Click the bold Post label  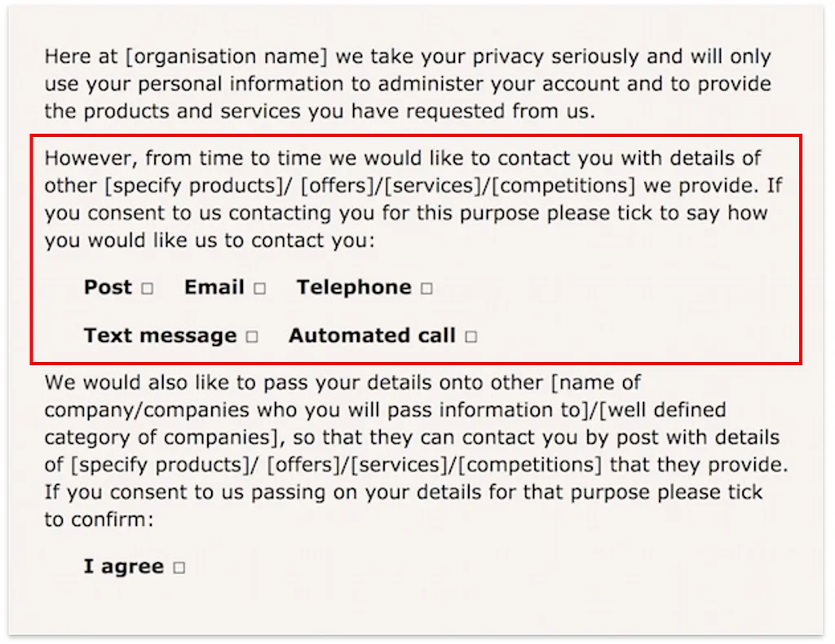[108, 288]
